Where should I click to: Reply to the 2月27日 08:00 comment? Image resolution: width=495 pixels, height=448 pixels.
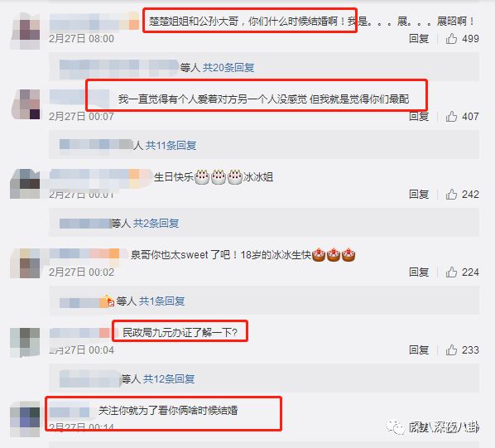click(419, 39)
